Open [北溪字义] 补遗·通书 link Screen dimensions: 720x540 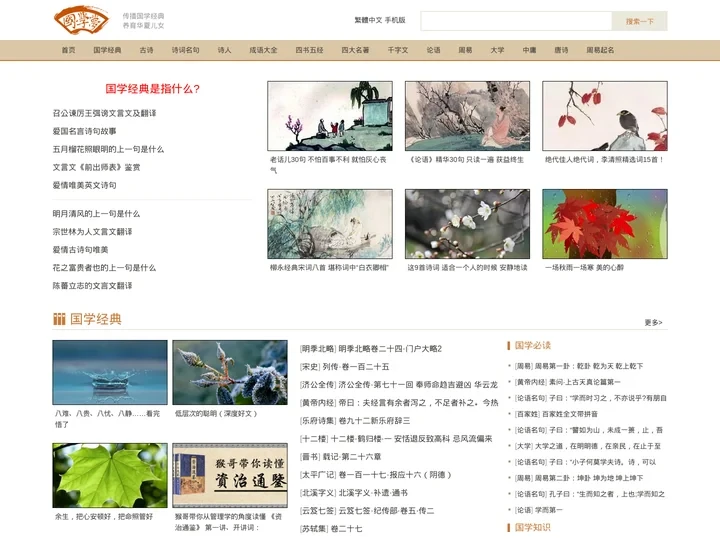(354, 493)
